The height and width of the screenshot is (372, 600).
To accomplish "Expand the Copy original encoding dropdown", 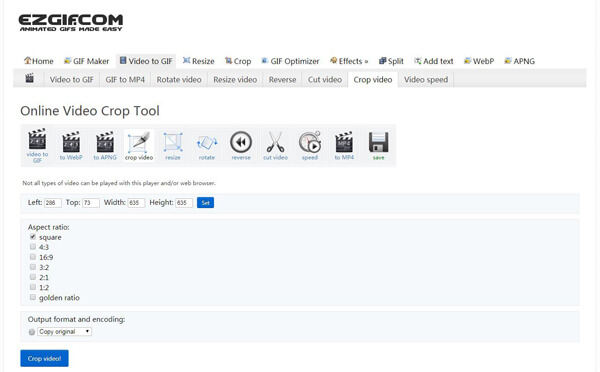I will (65, 331).
